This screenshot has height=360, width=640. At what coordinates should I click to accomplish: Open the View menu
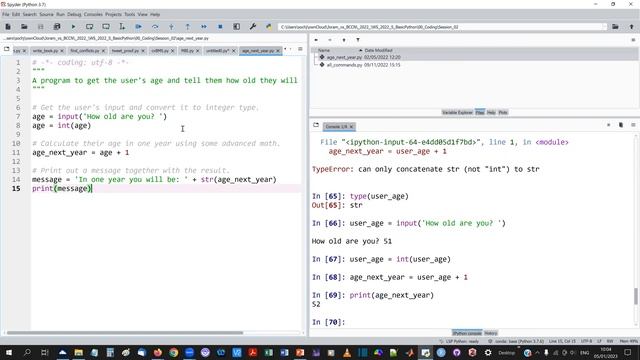click(142, 14)
